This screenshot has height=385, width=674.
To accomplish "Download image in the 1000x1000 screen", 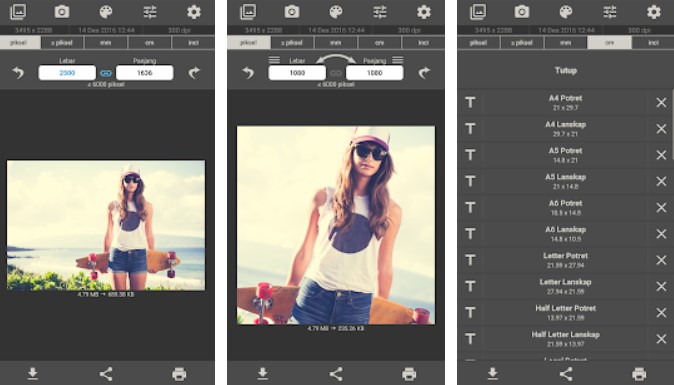I will [x=263, y=373].
